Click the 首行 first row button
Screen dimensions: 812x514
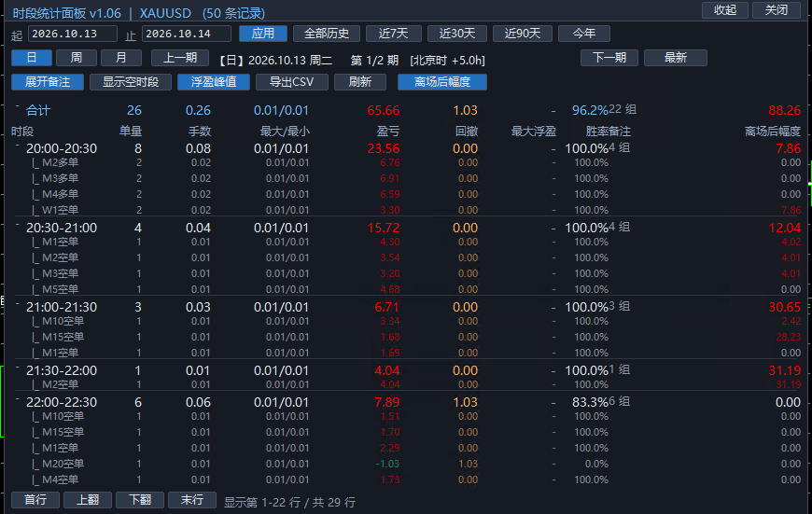pos(35,499)
